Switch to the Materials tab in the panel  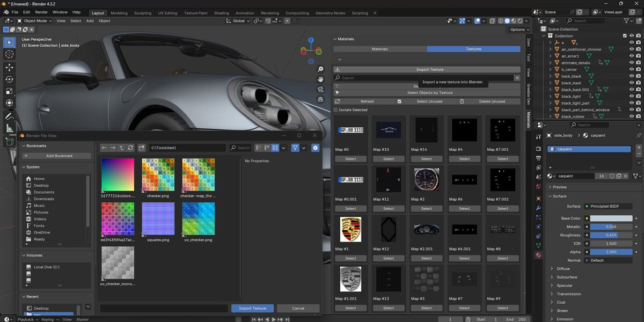tap(380, 49)
